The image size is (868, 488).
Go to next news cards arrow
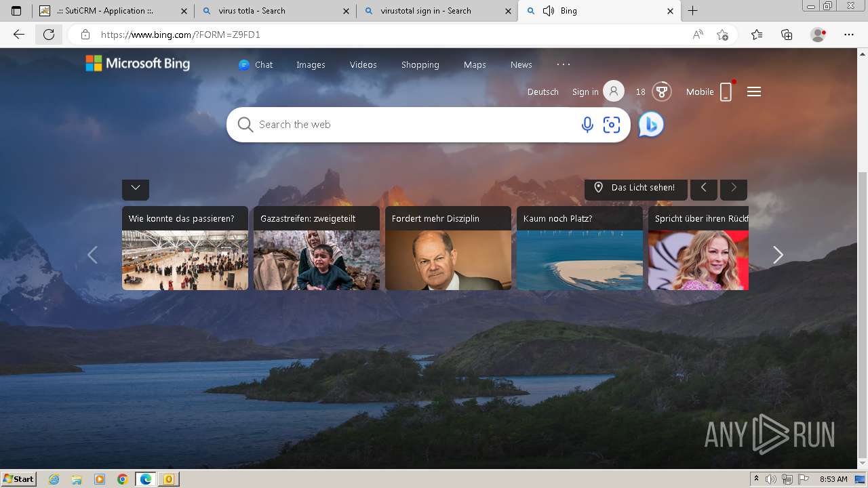pos(778,255)
